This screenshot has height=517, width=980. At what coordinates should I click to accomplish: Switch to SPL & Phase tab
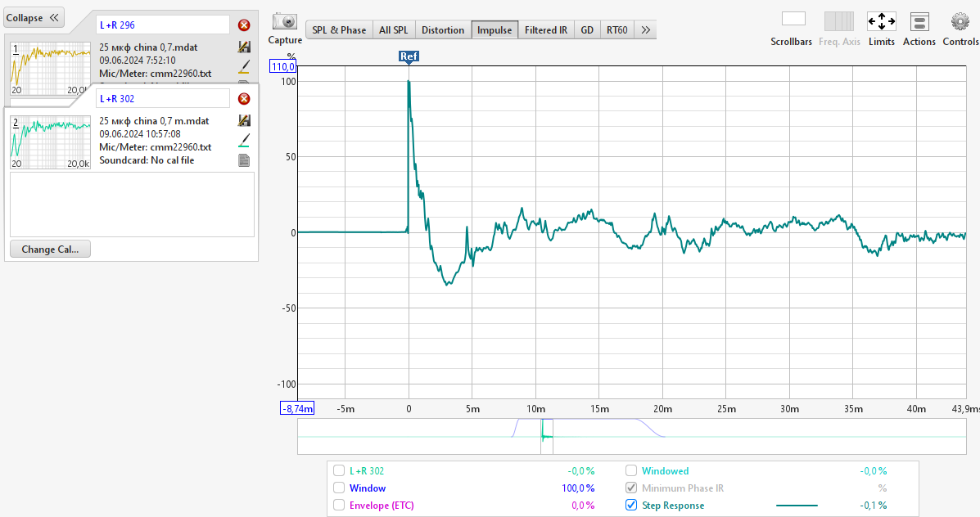click(x=339, y=30)
